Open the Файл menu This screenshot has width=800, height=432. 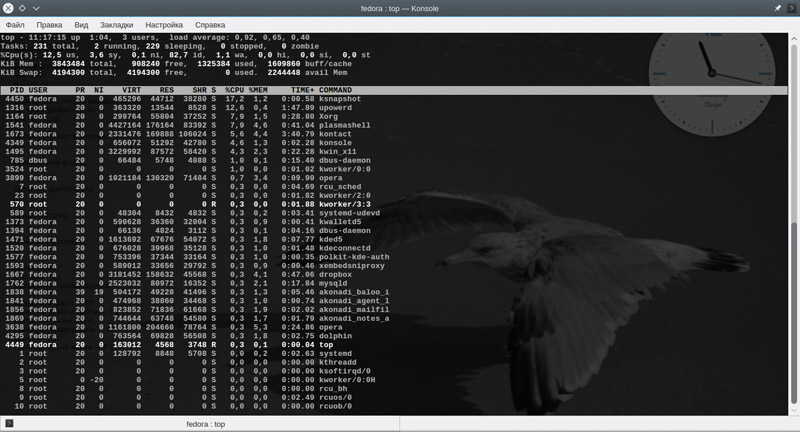[15, 24]
